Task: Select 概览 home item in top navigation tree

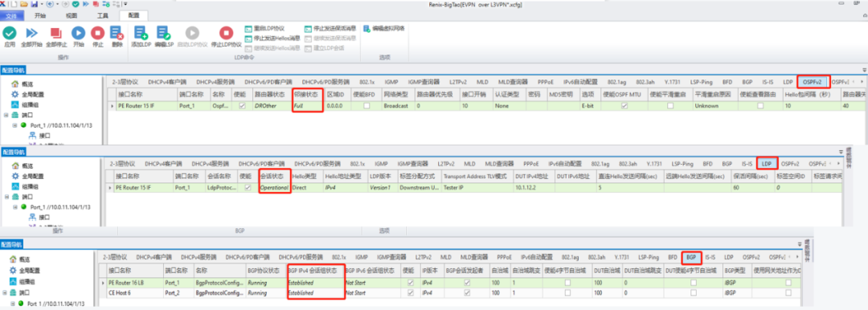Action: (x=22, y=84)
